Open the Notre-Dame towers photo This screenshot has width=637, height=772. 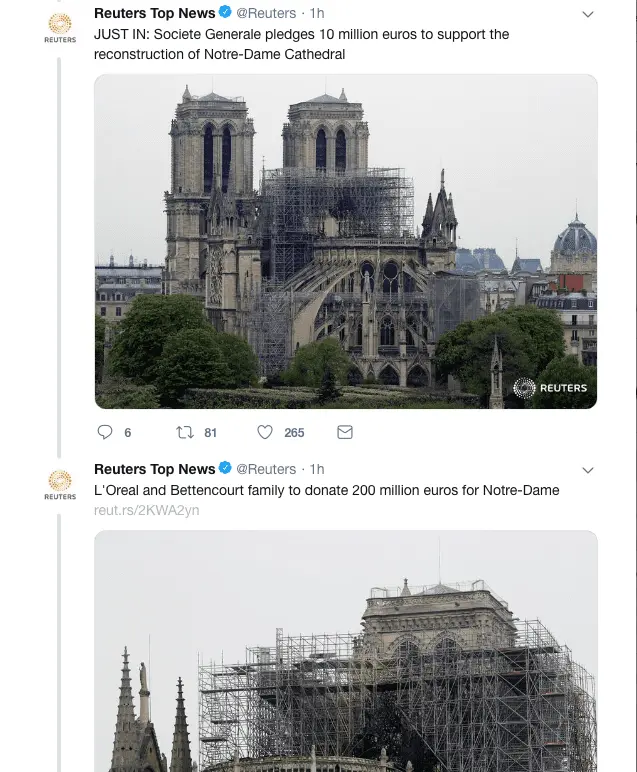346,242
